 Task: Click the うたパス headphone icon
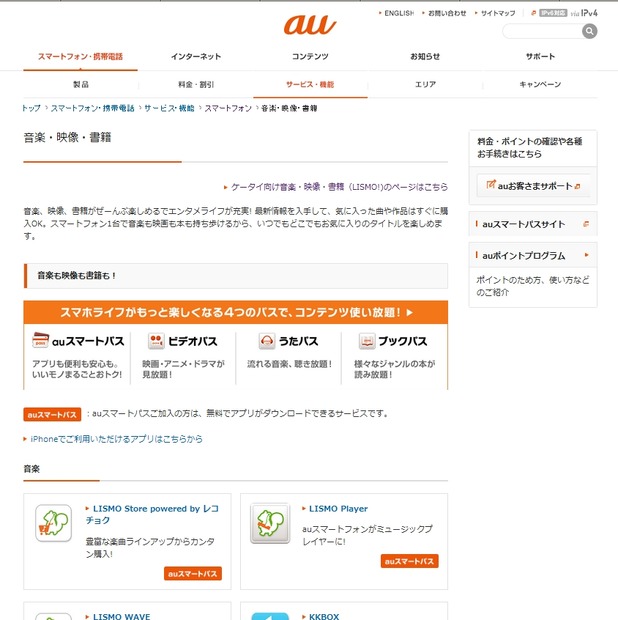(x=267, y=341)
